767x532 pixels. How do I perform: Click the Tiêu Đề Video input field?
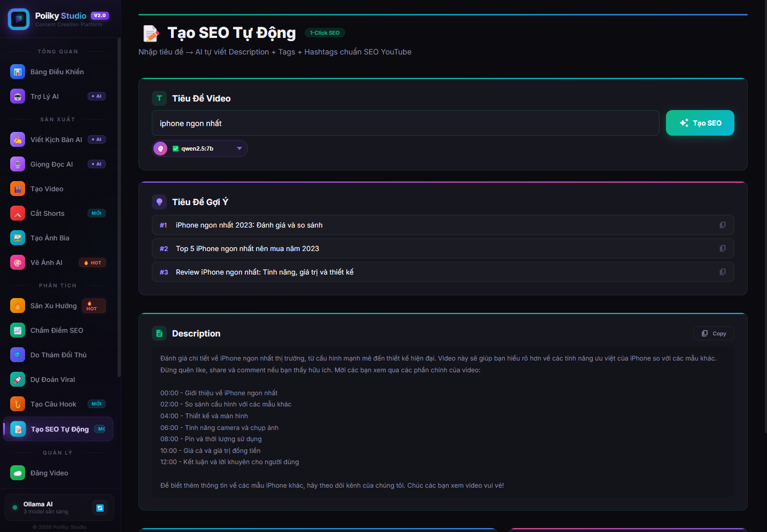405,123
